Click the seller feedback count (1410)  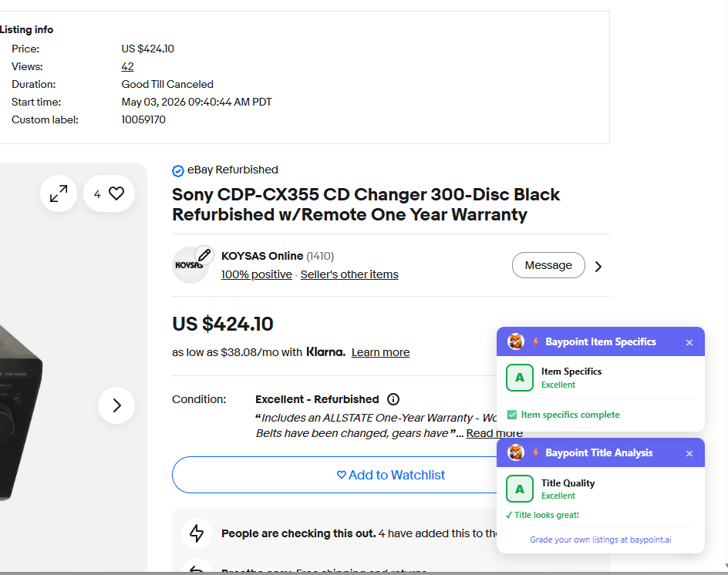click(x=320, y=256)
